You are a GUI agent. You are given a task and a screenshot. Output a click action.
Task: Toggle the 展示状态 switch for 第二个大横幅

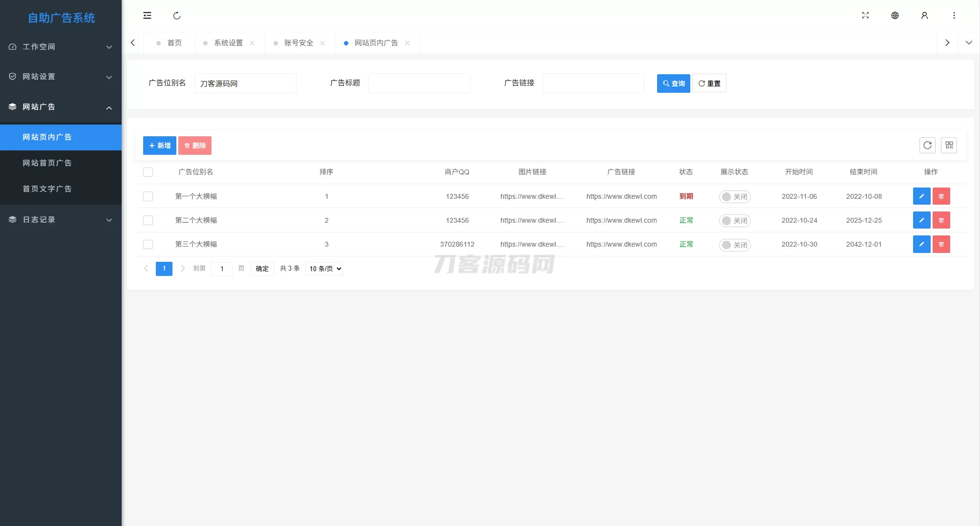tap(734, 220)
